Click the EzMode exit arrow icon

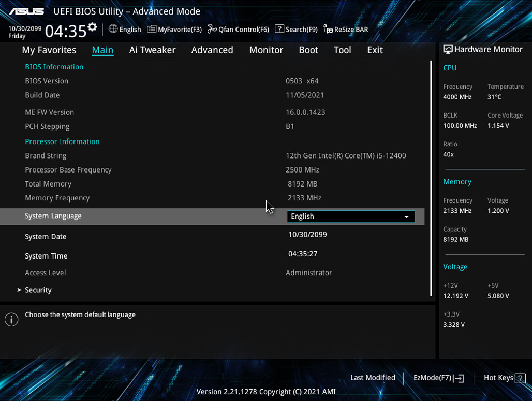coord(459,378)
